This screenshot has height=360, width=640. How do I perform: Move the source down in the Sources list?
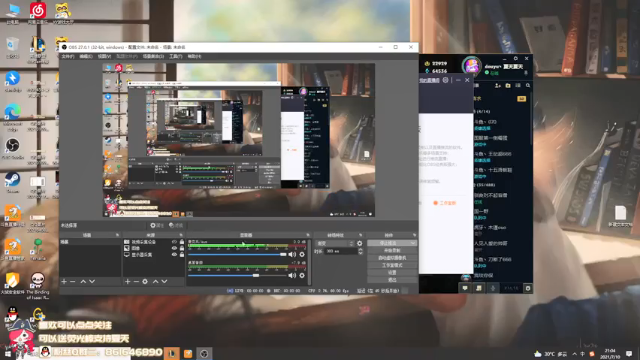[164, 282]
